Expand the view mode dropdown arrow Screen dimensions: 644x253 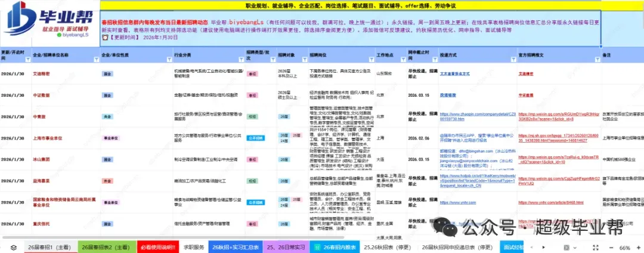pos(574,248)
